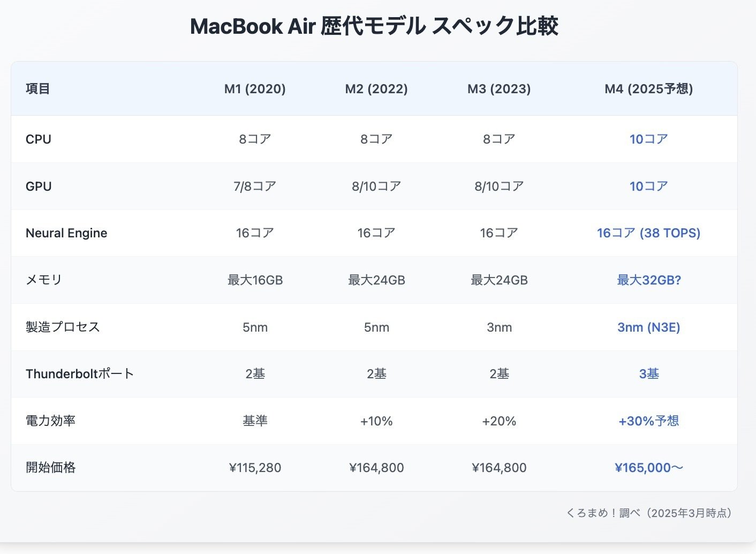Click the "¥165,000〜" price link
The height and width of the screenshot is (554, 756).
[649, 467]
